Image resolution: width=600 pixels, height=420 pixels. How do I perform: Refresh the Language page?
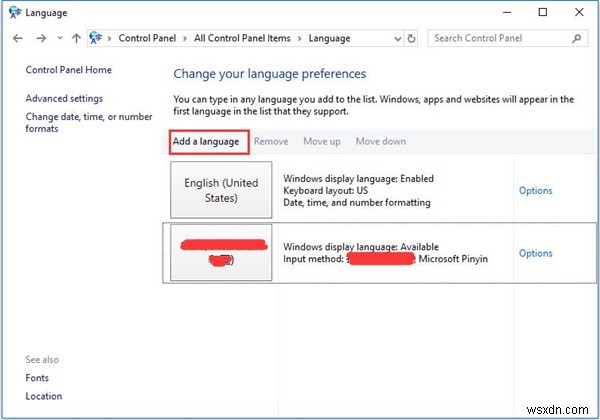click(411, 39)
